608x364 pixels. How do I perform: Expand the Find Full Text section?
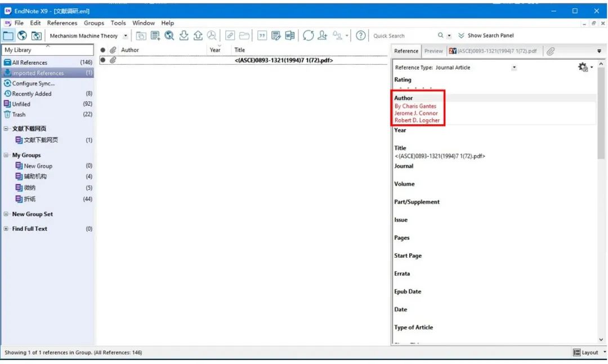[x=5, y=228]
